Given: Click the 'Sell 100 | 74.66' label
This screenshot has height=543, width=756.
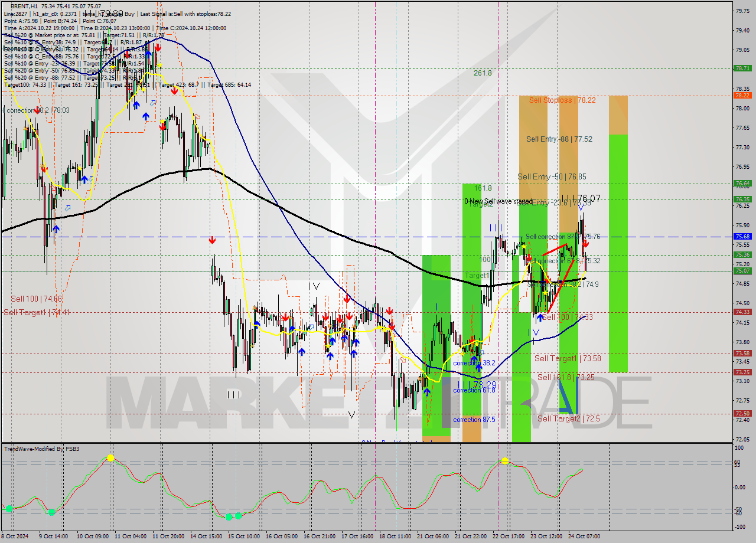Looking at the screenshot, I should (x=36, y=299).
